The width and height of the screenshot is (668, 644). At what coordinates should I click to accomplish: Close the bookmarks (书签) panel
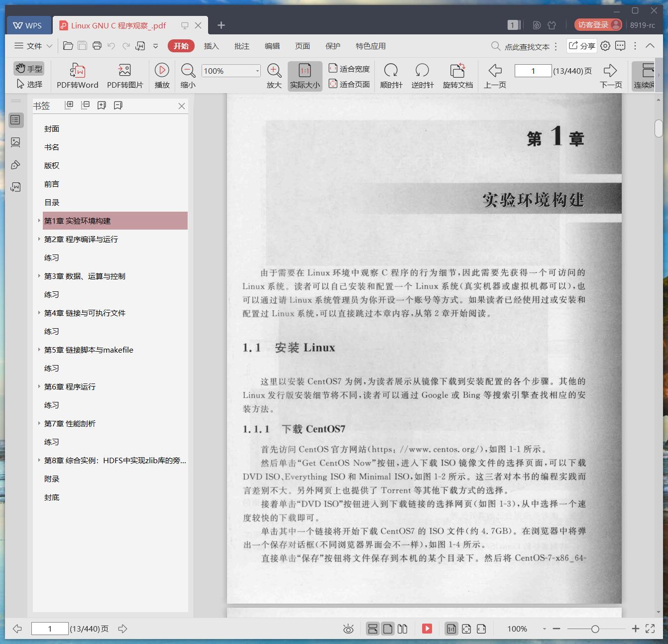point(182,106)
